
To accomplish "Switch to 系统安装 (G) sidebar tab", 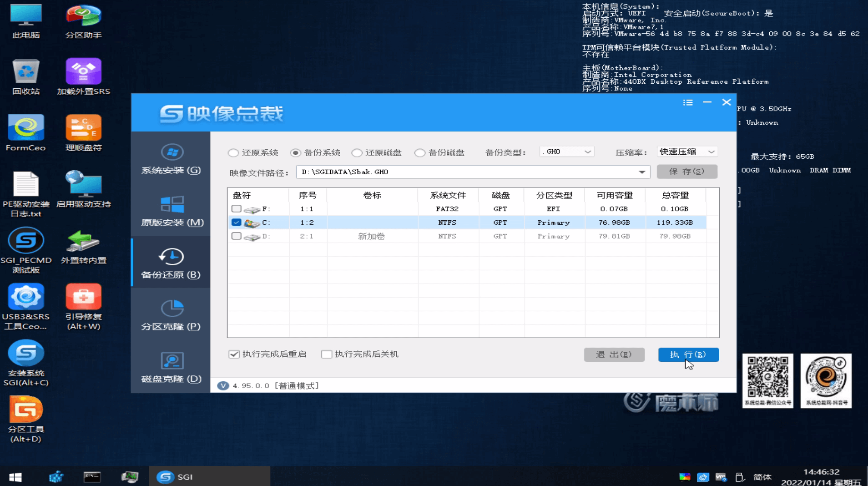I will tap(171, 159).
